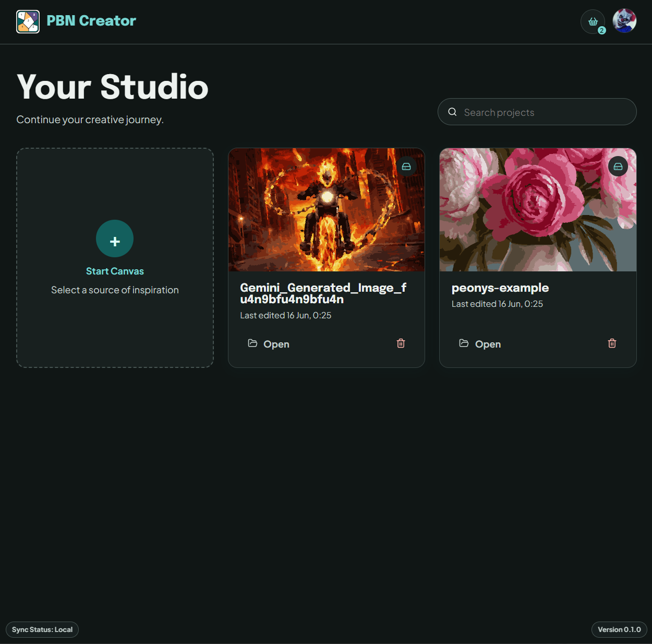Click folder icon on Gemini project card
Screen dimensions: 652x644
252,343
